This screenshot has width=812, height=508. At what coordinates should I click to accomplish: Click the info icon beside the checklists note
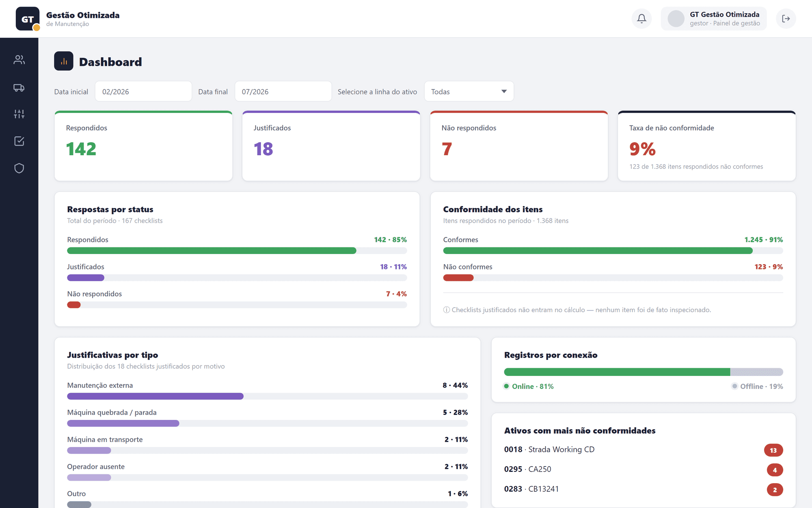tap(447, 310)
